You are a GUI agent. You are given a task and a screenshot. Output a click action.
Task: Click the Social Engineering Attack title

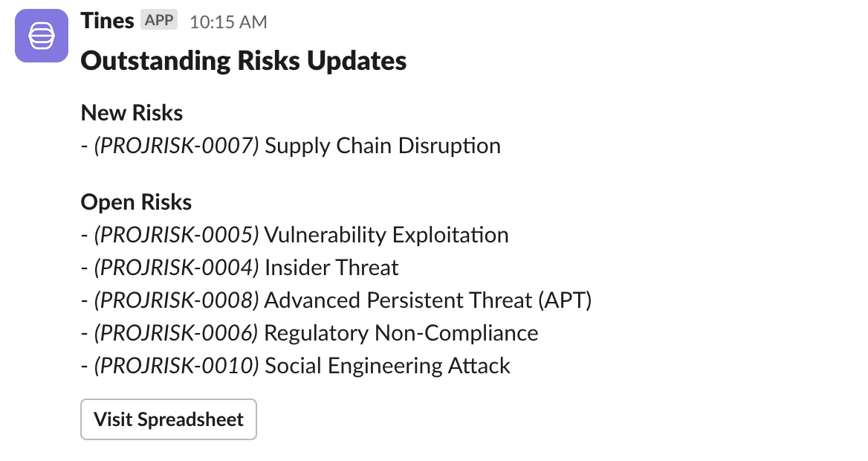coord(387,366)
